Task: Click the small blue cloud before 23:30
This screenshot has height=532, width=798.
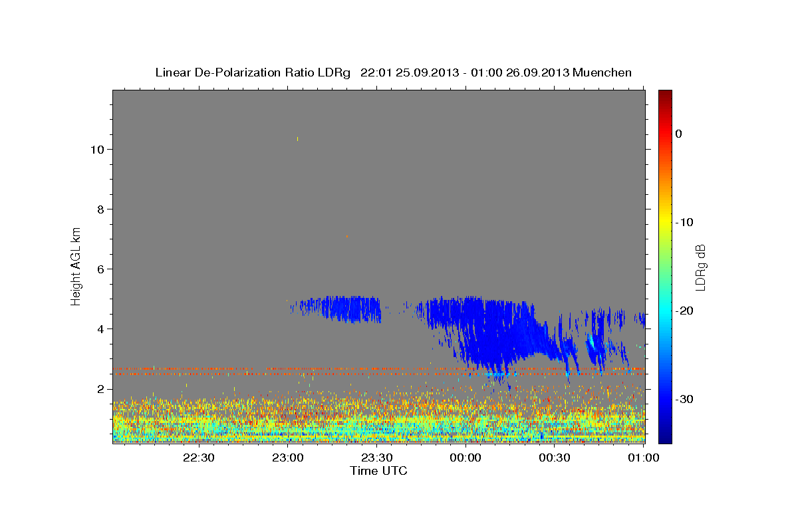Action: (339, 309)
